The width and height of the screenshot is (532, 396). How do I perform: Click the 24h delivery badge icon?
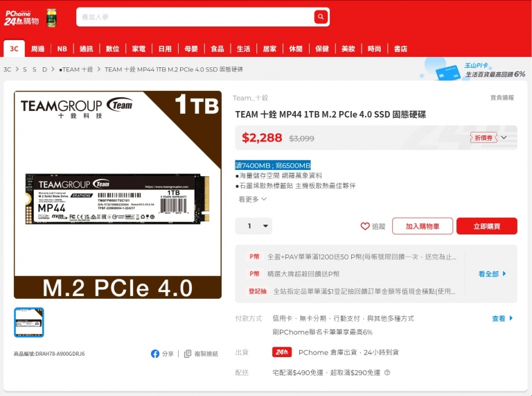(282, 352)
